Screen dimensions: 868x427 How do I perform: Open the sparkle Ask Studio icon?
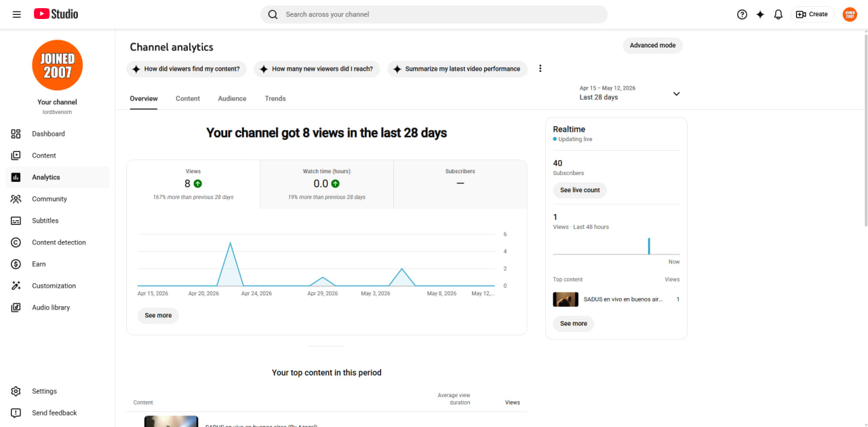760,14
